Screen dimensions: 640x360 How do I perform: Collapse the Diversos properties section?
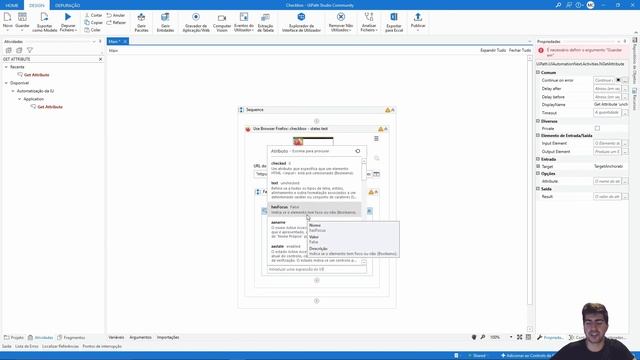point(538,121)
